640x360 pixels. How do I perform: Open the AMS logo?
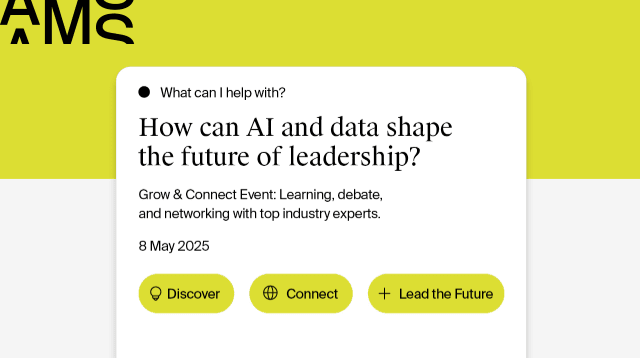coord(67,22)
